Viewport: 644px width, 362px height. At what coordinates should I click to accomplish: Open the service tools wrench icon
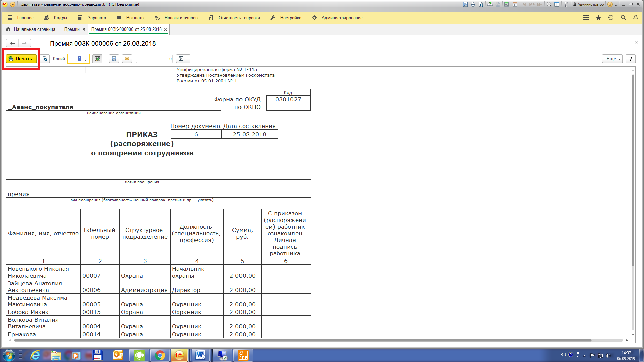click(566, 4)
